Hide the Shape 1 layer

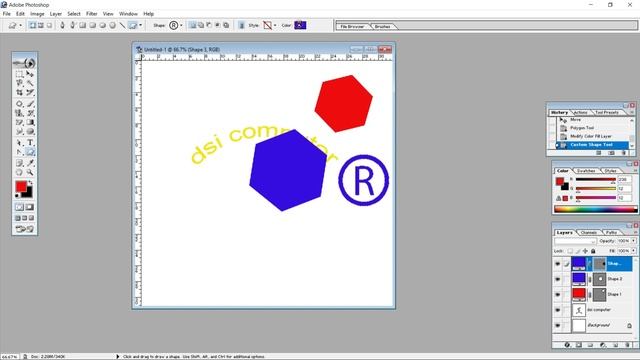[558, 295]
